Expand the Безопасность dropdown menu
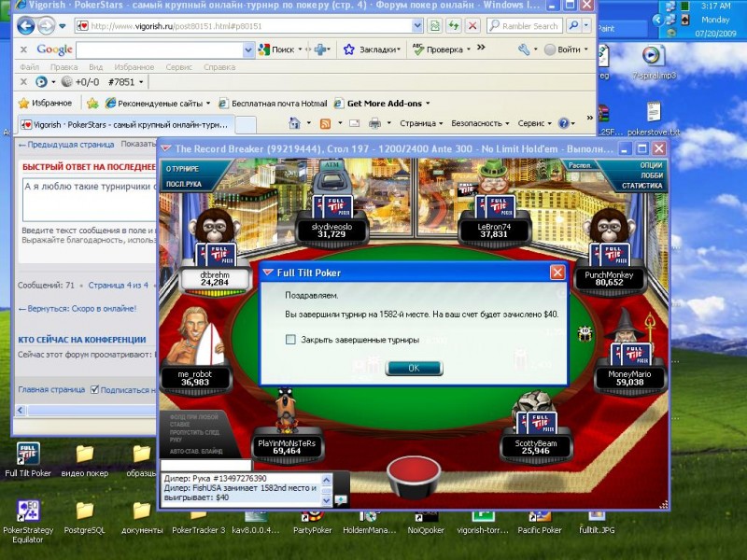 pyautogui.click(x=480, y=123)
